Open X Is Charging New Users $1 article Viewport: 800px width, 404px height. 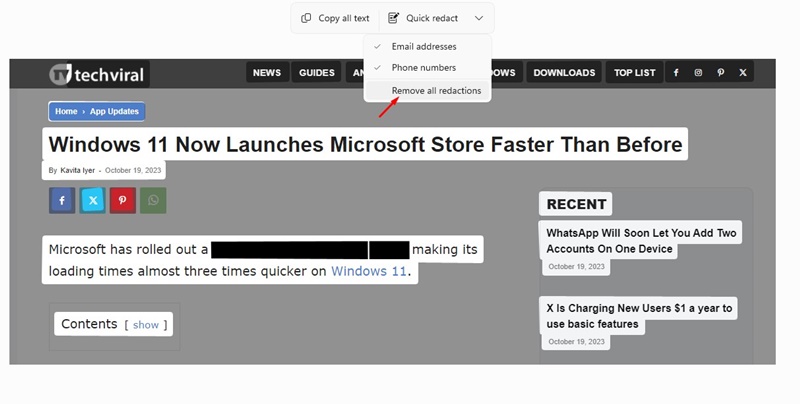point(639,316)
